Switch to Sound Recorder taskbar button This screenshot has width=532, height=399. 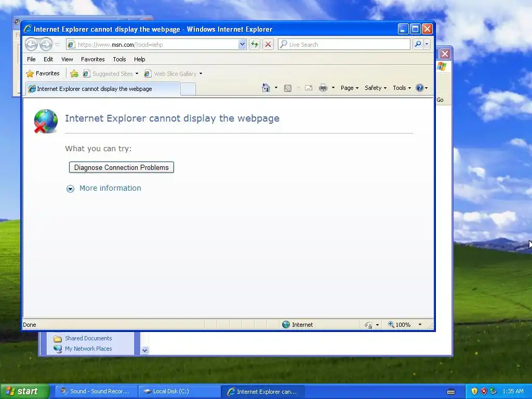(x=96, y=391)
